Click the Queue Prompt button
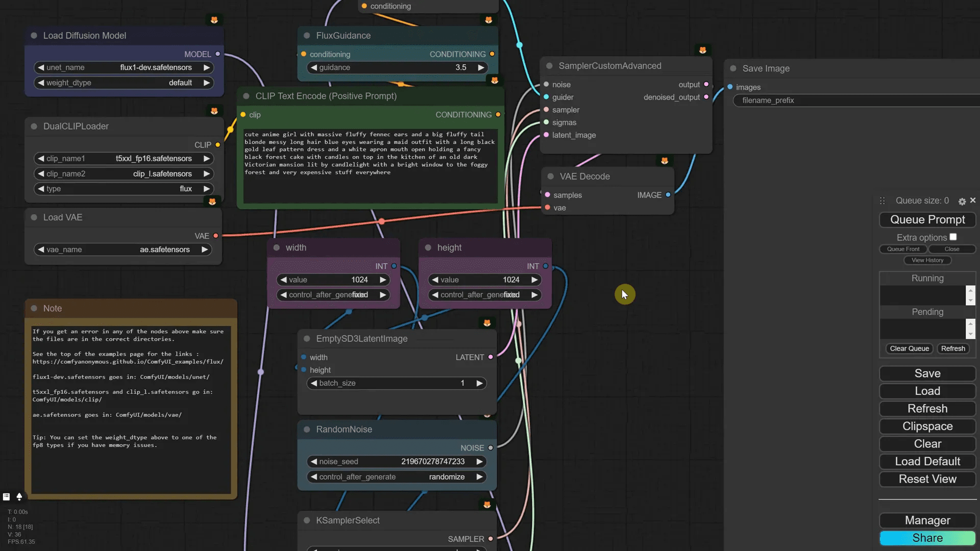Viewport: 980px width, 551px height. tap(927, 219)
